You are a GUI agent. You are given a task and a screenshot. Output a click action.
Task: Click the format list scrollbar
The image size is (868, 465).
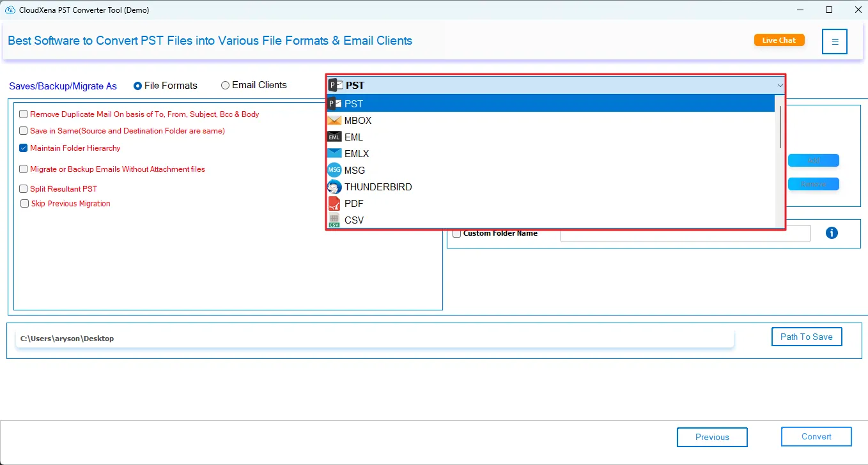(x=780, y=128)
